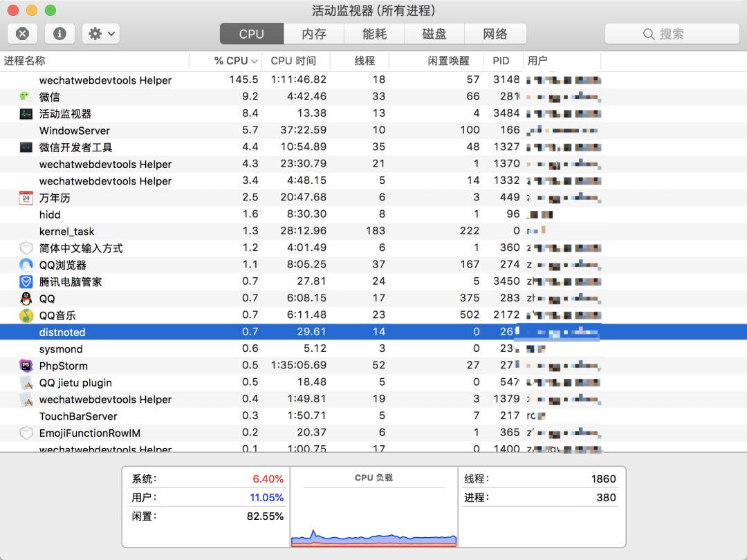Click the green zoom window button
This screenshot has height=560, width=747.
(x=50, y=10)
